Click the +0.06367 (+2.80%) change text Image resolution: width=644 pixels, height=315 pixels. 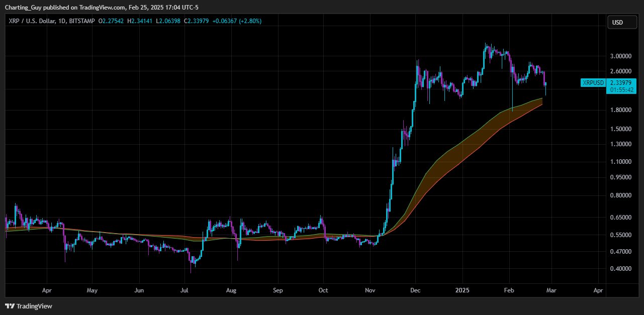(237, 21)
